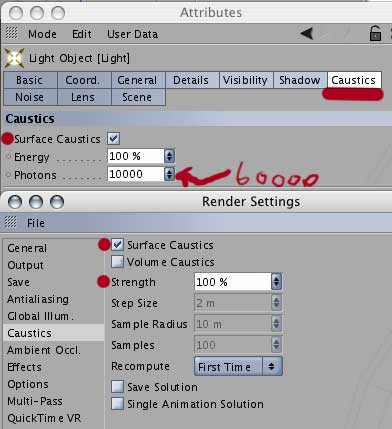Screen dimensions: 392x429
Task: Click the Strength percentage field
Action: tap(233, 282)
